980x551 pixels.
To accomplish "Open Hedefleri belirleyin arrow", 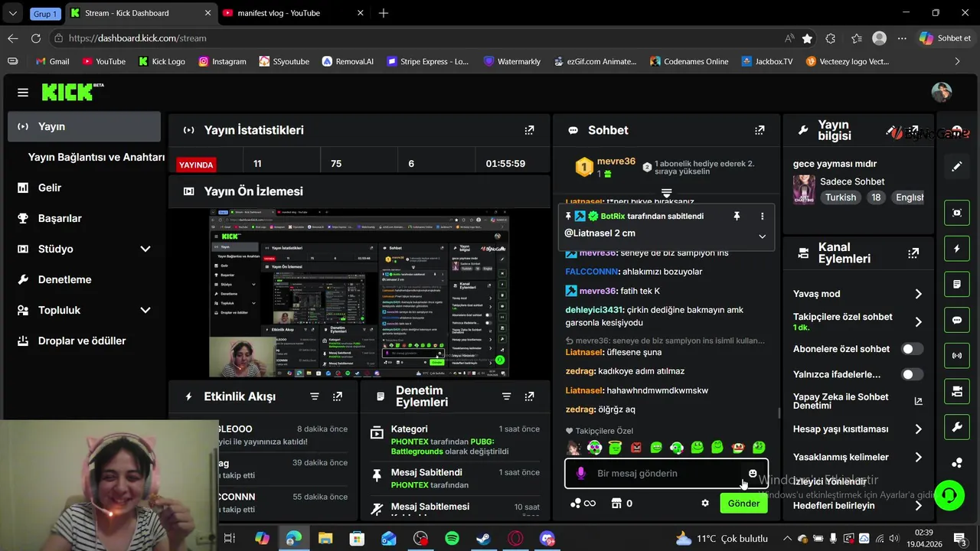I will (918, 506).
